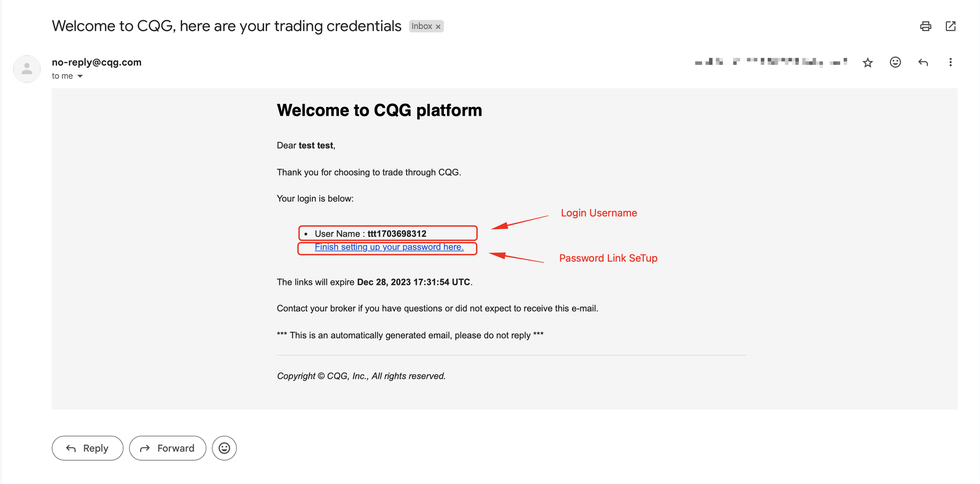Click the Forward button below the email

(x=167, y=448)
